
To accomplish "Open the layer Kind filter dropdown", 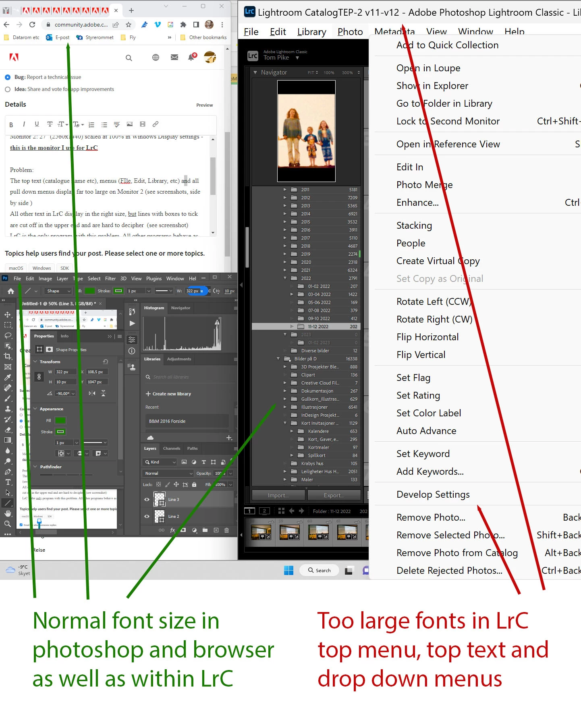I will 160,462.
